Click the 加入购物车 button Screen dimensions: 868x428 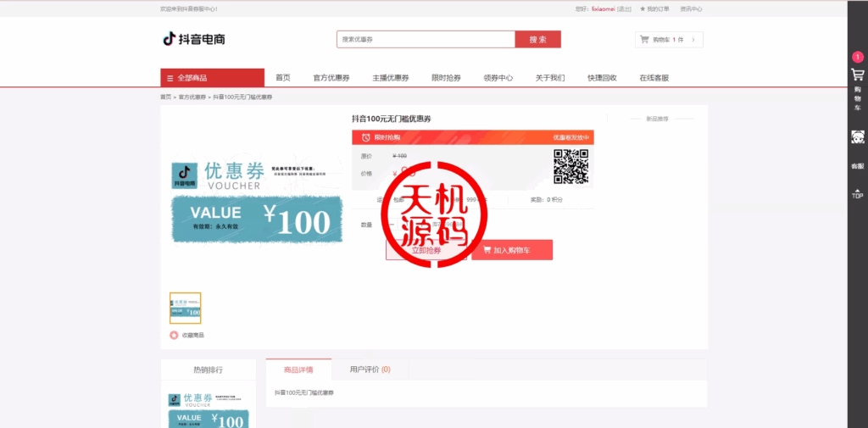(511, 250)
